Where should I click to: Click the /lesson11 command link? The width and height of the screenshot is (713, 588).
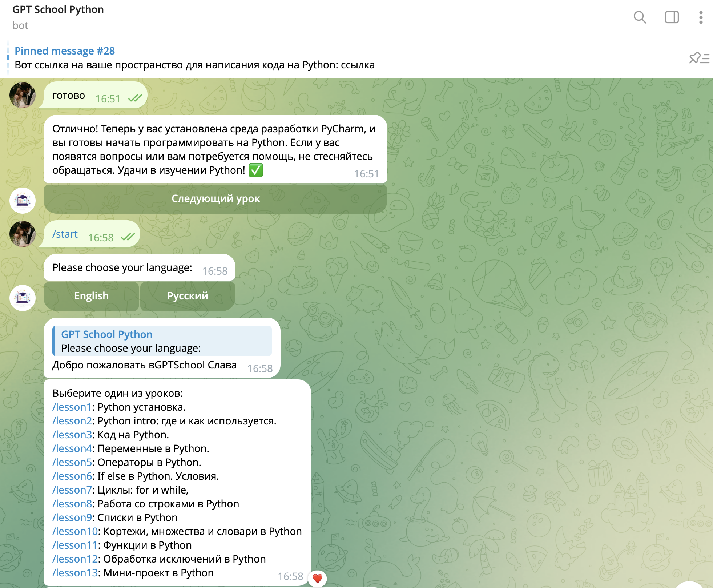click(75, 545)
